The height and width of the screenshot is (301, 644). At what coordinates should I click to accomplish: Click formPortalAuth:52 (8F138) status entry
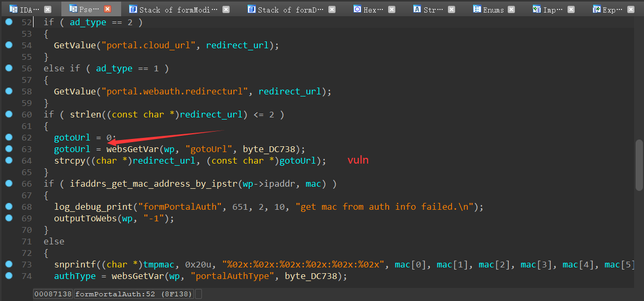[134, 294]
